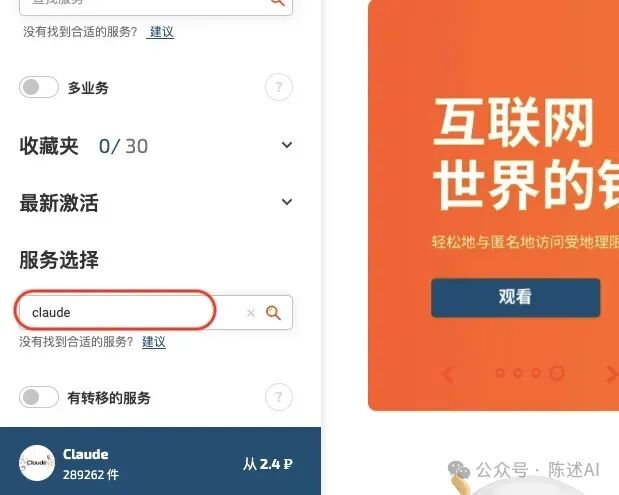The width and height of the screenshot is (619, 495).
Task: Open help icon next to 有转移的服务
Action: click(279, 397)
